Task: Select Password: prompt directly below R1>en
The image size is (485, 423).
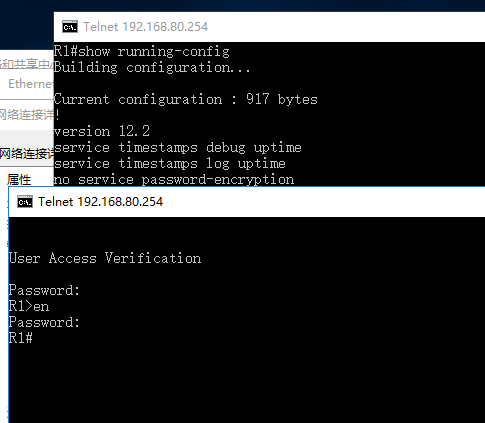Action: (x=44, y=322)
